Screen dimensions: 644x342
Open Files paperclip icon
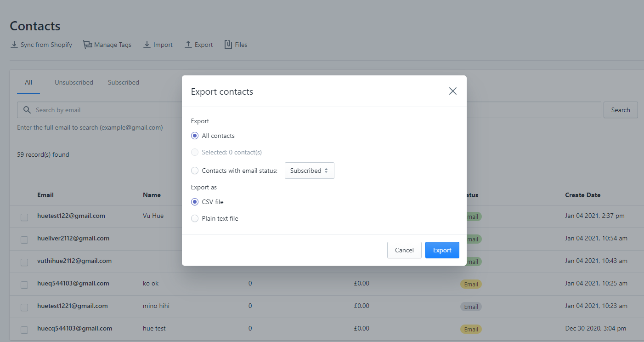228,45
